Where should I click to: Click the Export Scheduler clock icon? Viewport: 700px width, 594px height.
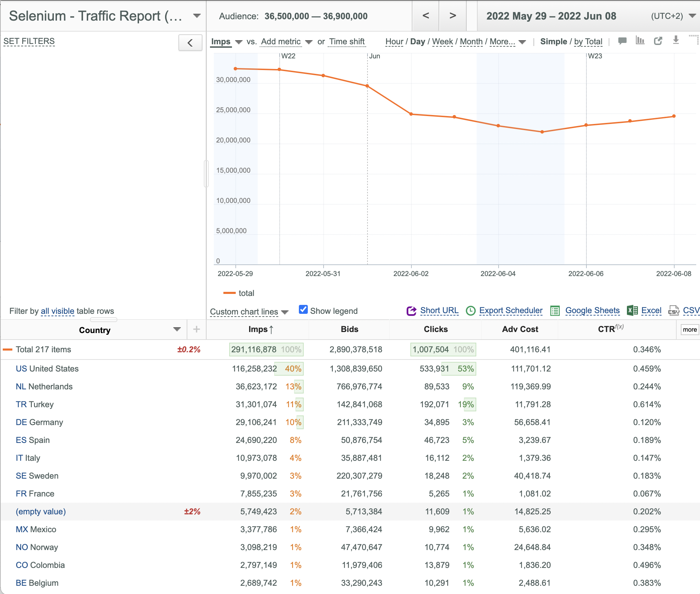470,311
